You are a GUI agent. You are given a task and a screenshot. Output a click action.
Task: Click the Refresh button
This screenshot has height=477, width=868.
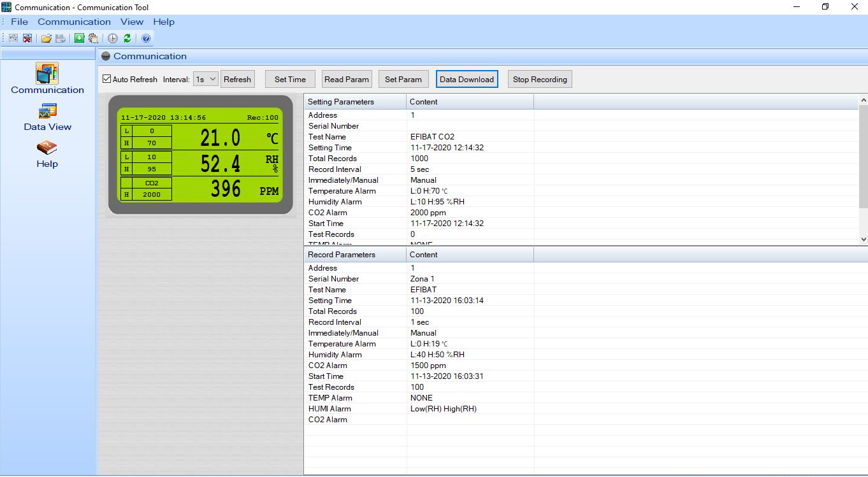237,79
